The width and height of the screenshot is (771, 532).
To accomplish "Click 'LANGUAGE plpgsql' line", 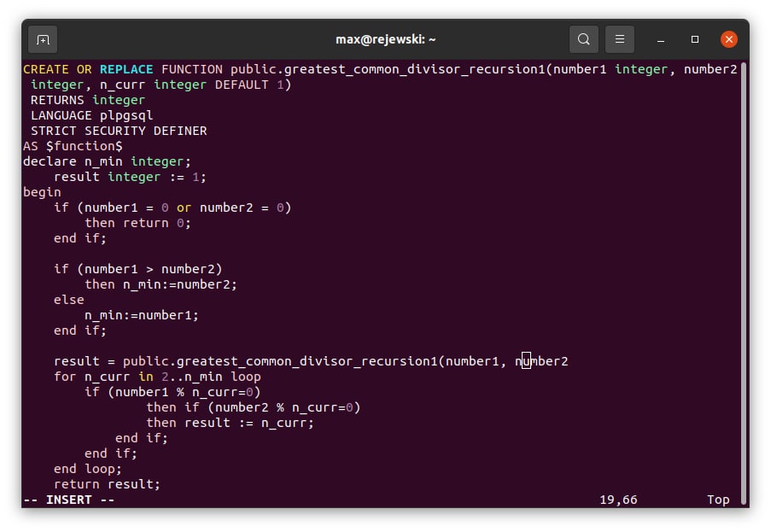I will click(92, 115).
